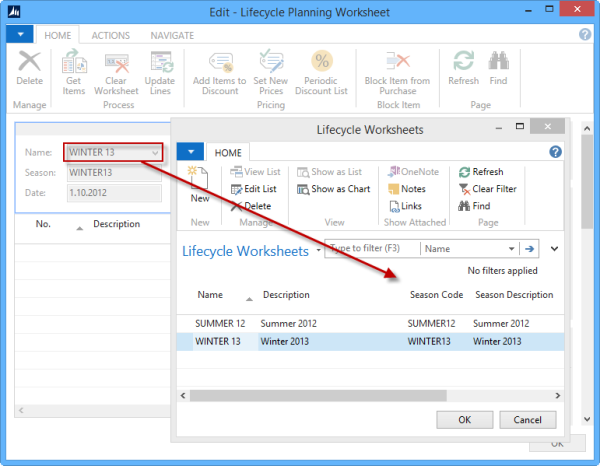Click main window down scroll arrow
Viewport: 600px width, 466px height.
[587, 419]
